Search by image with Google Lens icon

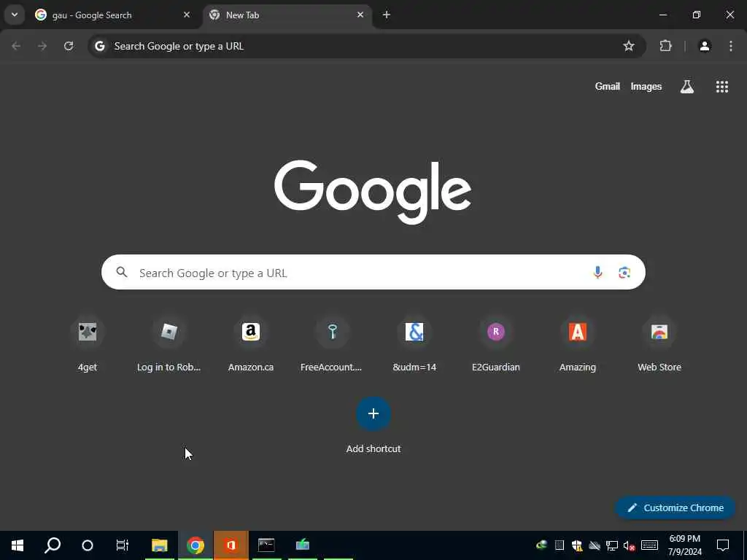[x=624, y=273]
